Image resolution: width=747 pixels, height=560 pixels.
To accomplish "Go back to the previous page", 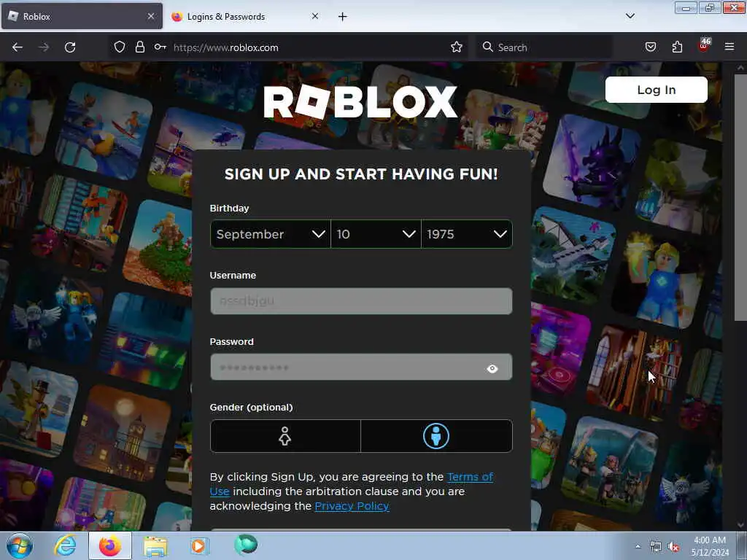I will (x=18, y=47).
